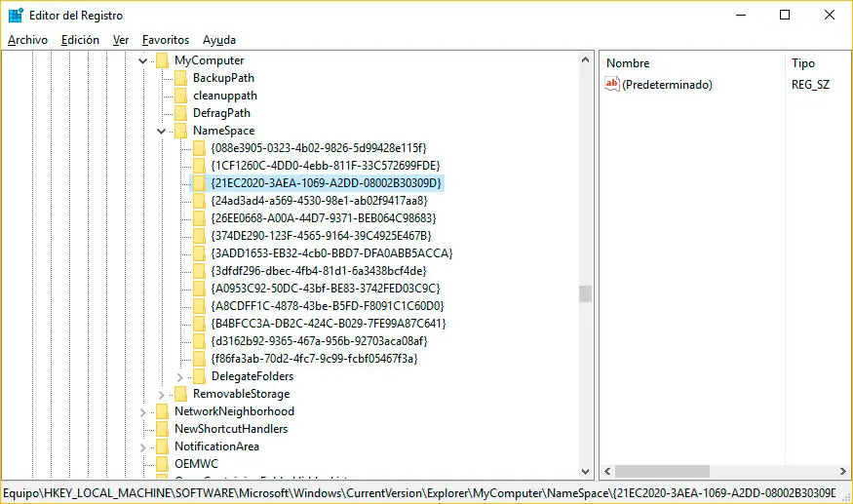The height and width of the screenshot is (504, 853).
Task: Click the NameSpace folder icon
Action: [180, 131]
